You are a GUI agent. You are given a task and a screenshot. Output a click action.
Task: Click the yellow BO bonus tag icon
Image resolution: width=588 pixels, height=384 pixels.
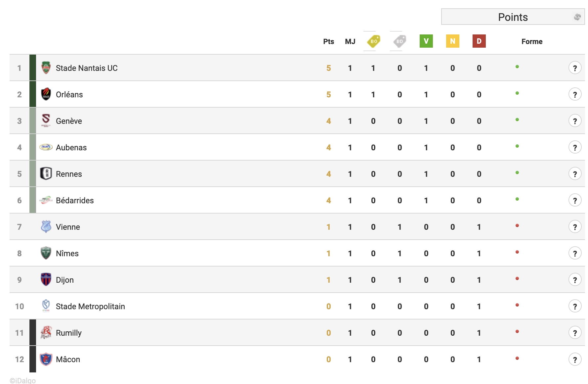tap(373, 41)
